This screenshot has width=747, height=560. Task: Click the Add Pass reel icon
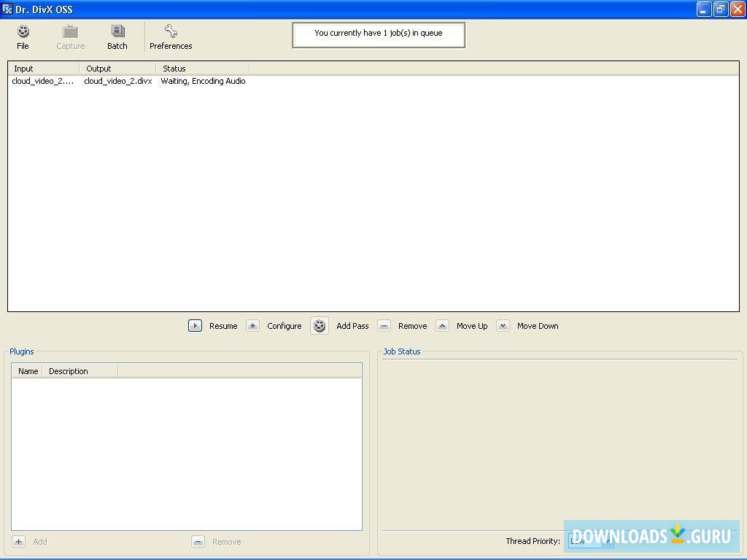(x=319, y=325)
